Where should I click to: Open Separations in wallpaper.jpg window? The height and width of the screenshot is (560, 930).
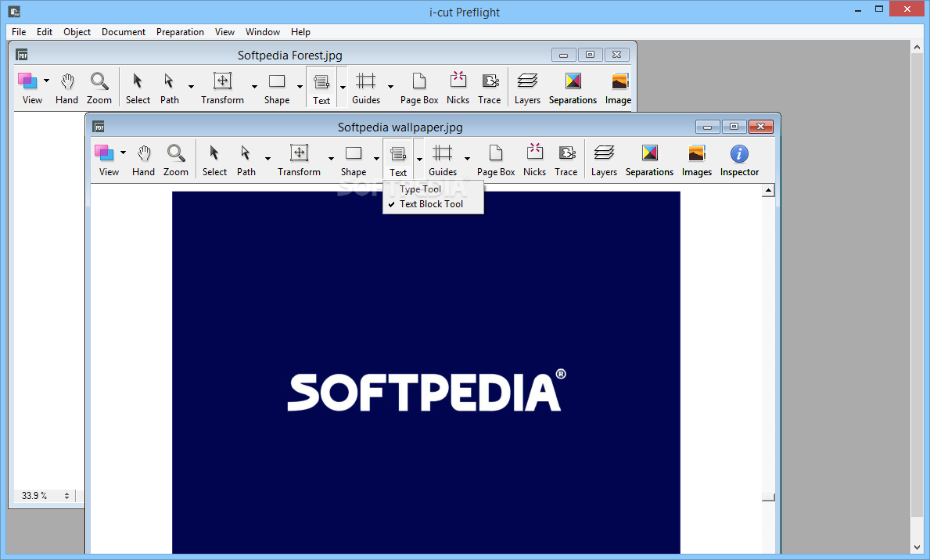click(x=649, y=161)
